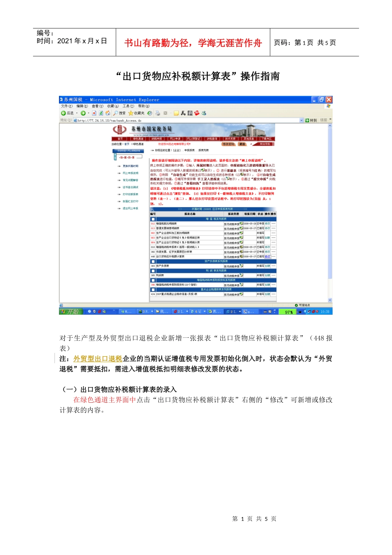
Task: Tick the 重点企业税源报表 group checkbox
Action: tap(153, 289)
